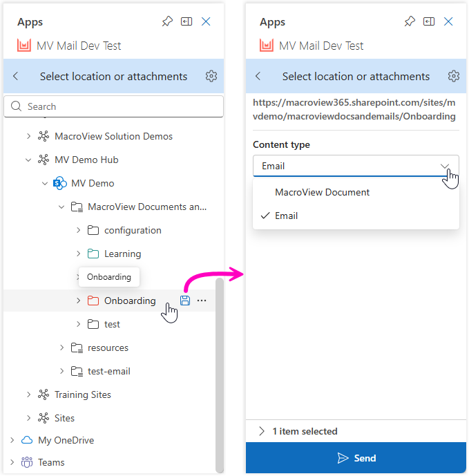469x476 pixels.
Task: Expand the test folder
Action: click(x=78, y=324)
